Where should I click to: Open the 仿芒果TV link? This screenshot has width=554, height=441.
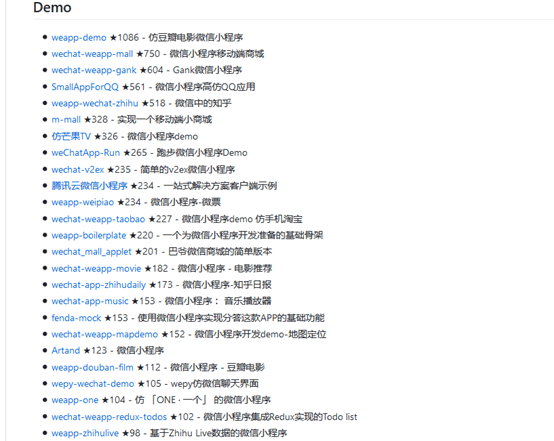[x=71, y=136]
